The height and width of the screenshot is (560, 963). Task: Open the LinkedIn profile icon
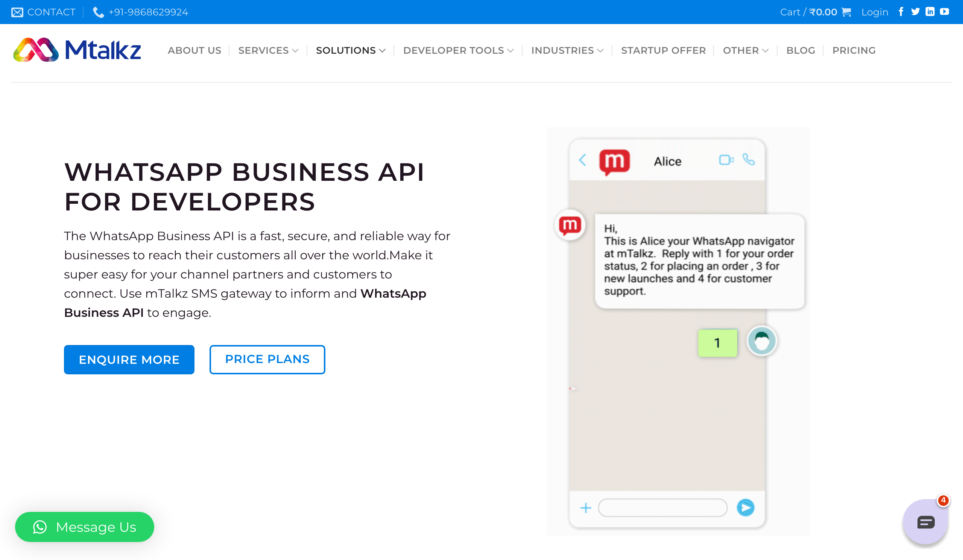click(930, 12)
